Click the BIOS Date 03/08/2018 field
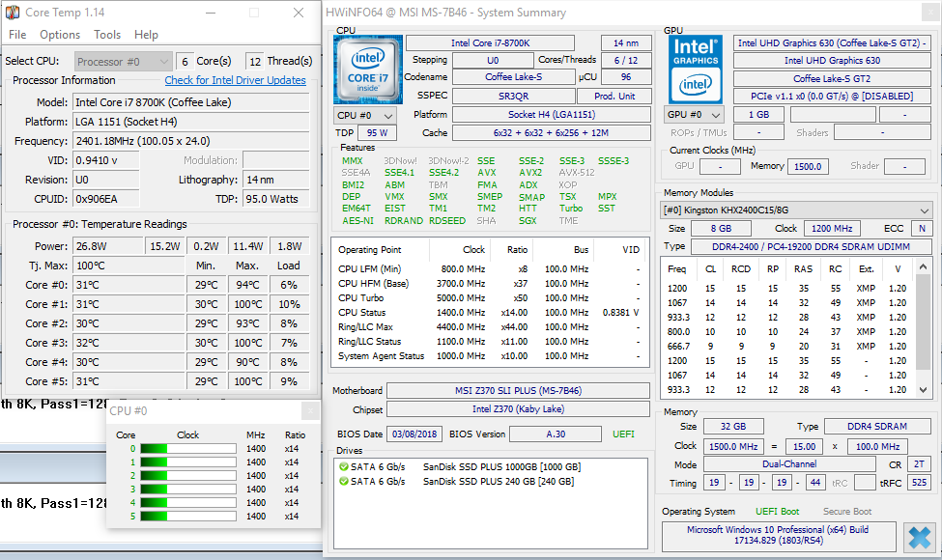942x560 pixels. pos(414,434)
